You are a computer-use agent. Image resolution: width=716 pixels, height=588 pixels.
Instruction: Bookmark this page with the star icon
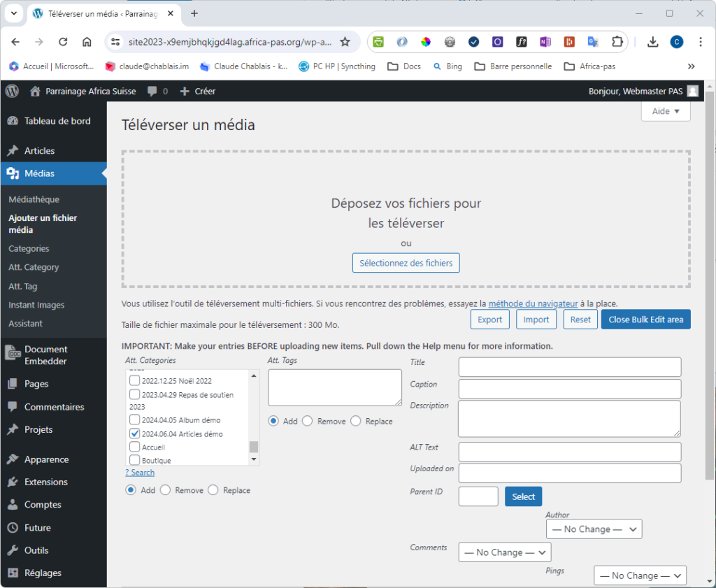click(x=345, y=42)
